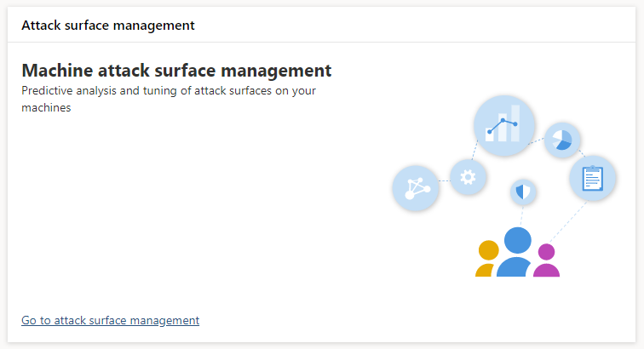Click the purple person figure
The height and width of the screenshot is (349, 644).
coord(546,260)
